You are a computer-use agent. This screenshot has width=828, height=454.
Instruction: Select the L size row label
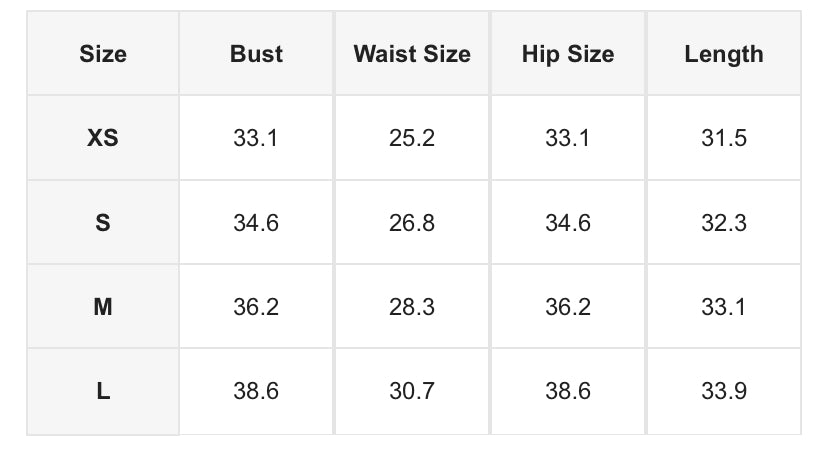click(103, 392)
